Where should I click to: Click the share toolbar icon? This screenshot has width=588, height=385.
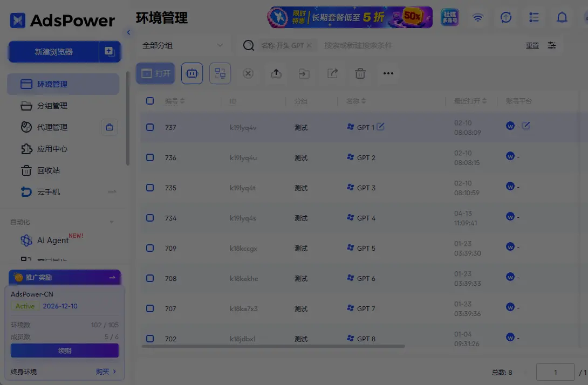(x=332, y=73)
